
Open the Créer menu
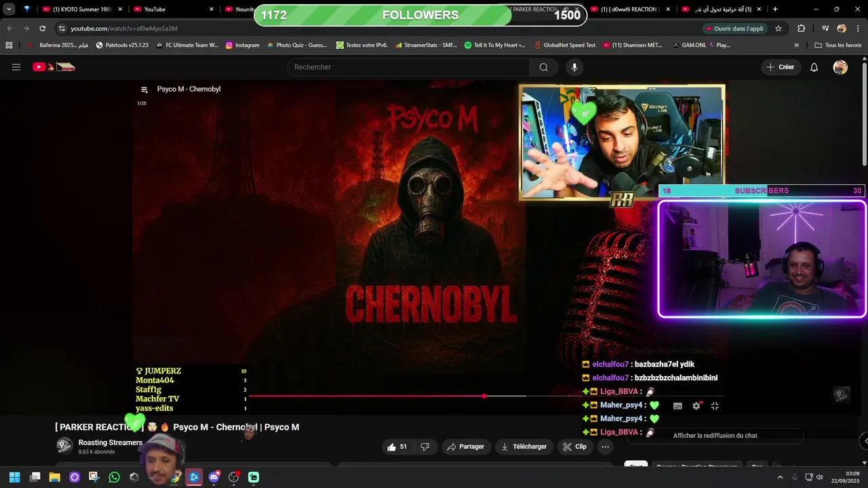coord(781,67)
